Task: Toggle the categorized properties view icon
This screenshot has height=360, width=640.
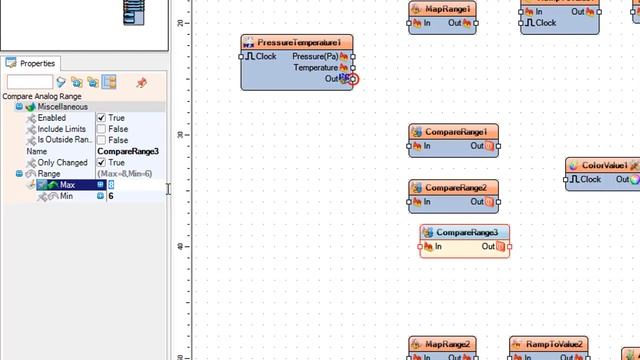Action: [x=109, y=82]
